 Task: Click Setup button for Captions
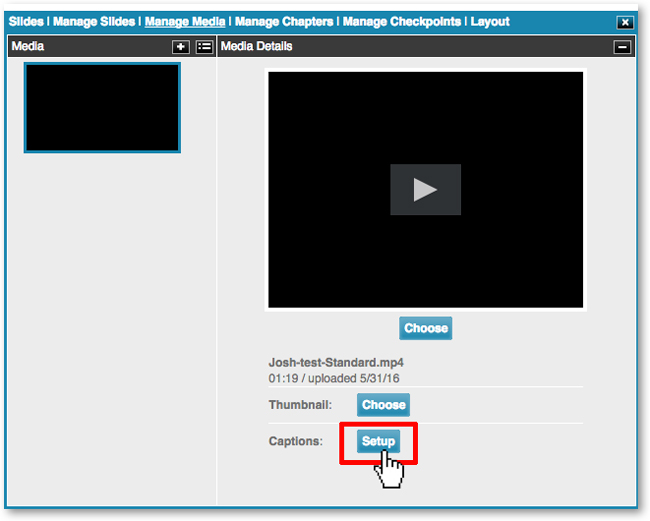coord(378,441)
